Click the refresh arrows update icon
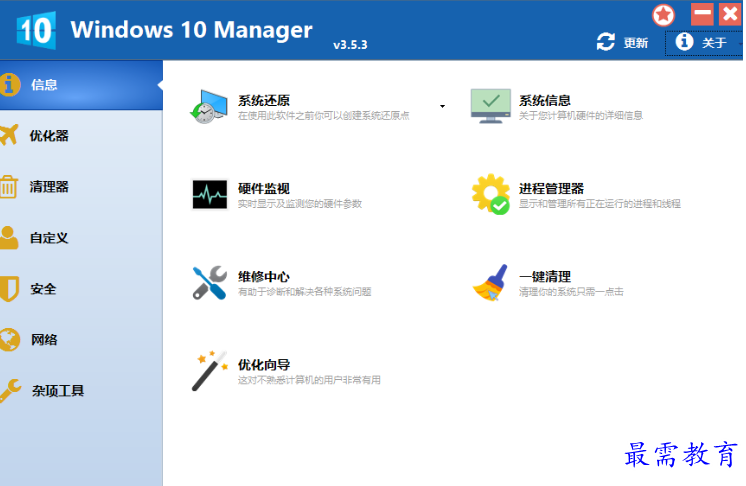Image resolution: width=746 pixels, height=486 pixels. (x=606, y=42)
